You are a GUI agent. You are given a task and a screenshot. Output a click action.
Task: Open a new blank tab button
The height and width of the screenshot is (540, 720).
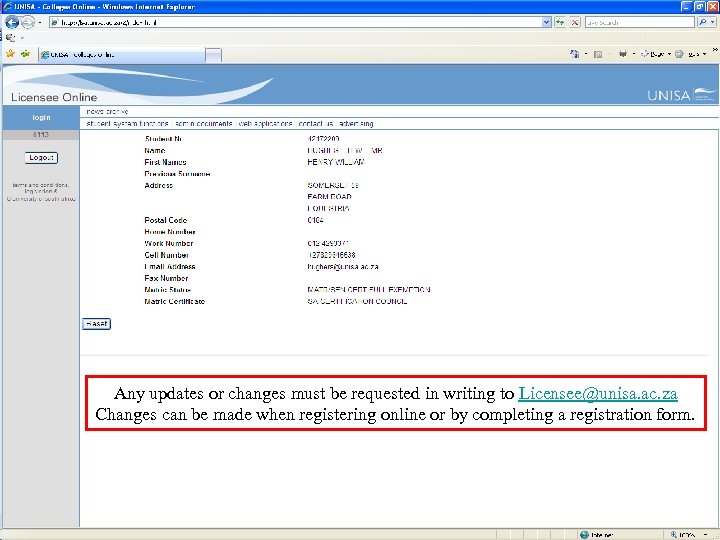click(213, 55)
